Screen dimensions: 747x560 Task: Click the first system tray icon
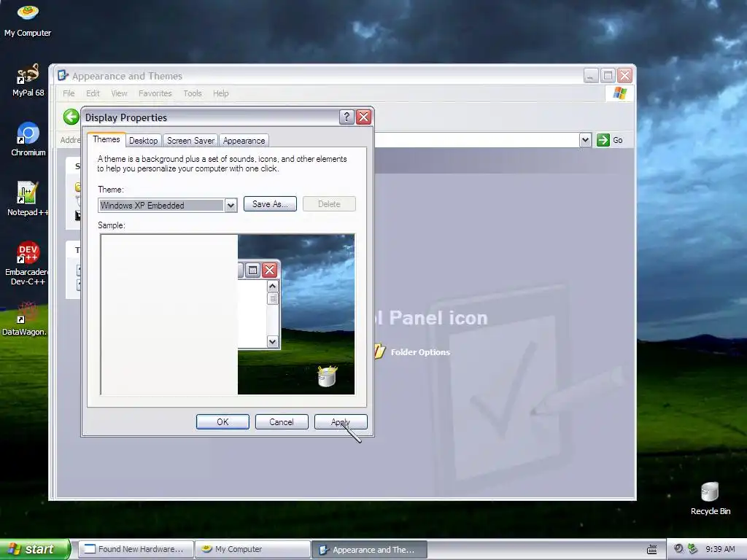678,549
